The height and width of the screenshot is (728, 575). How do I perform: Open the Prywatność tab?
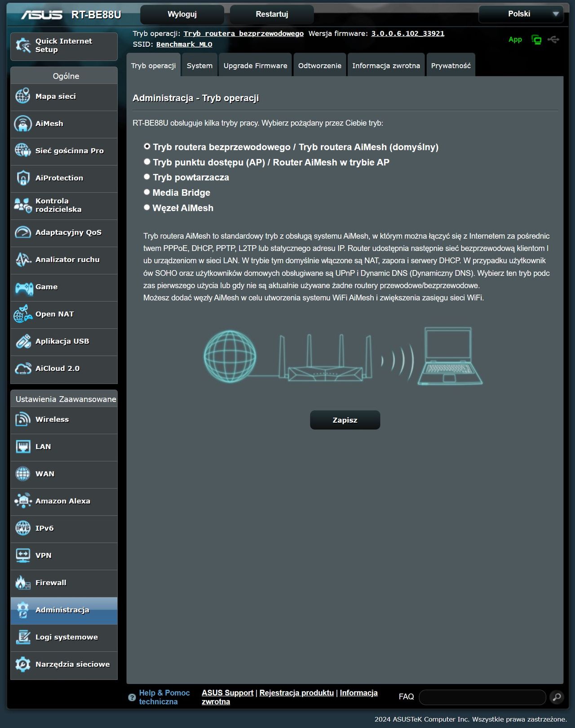451,65
